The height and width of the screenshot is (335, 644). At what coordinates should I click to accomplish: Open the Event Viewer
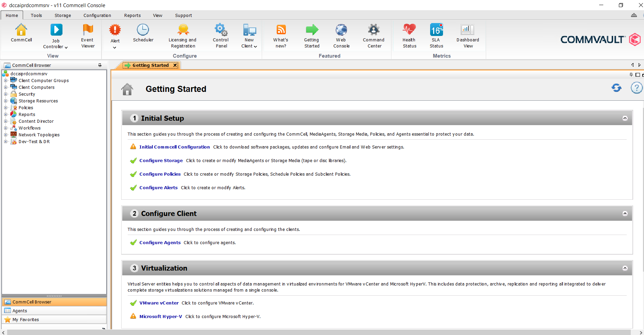pyautogui.click(x=88, y=36)
